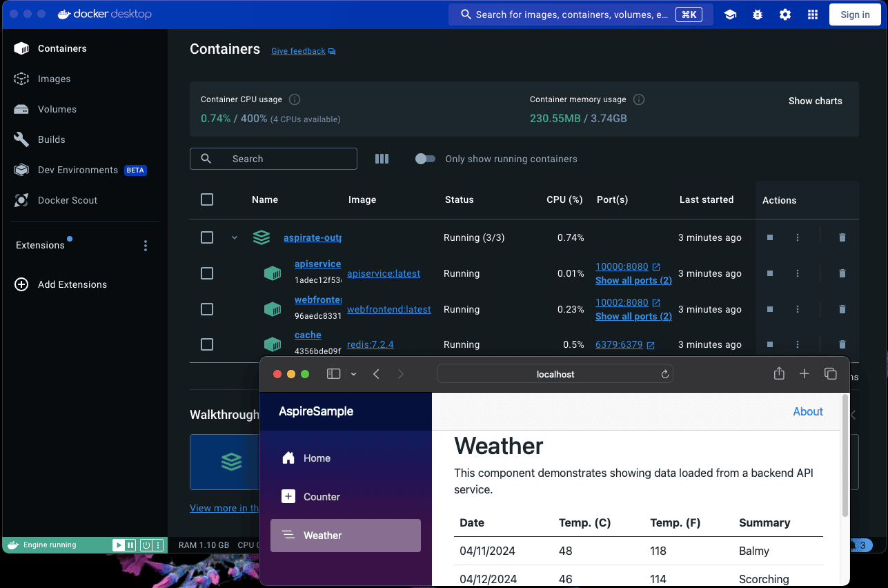The width and height of the screenshot is (888, 588).
Task: Select the cache container checkbox
Action: [x=207, y=344]
